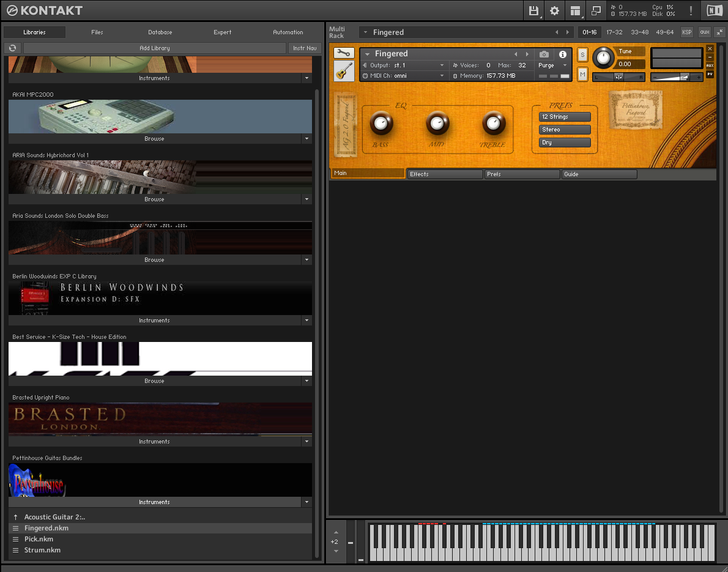The height and width of the screenshot is (572, 728).
Task: Solo the Fingered instrument
Action: [582, 55]
